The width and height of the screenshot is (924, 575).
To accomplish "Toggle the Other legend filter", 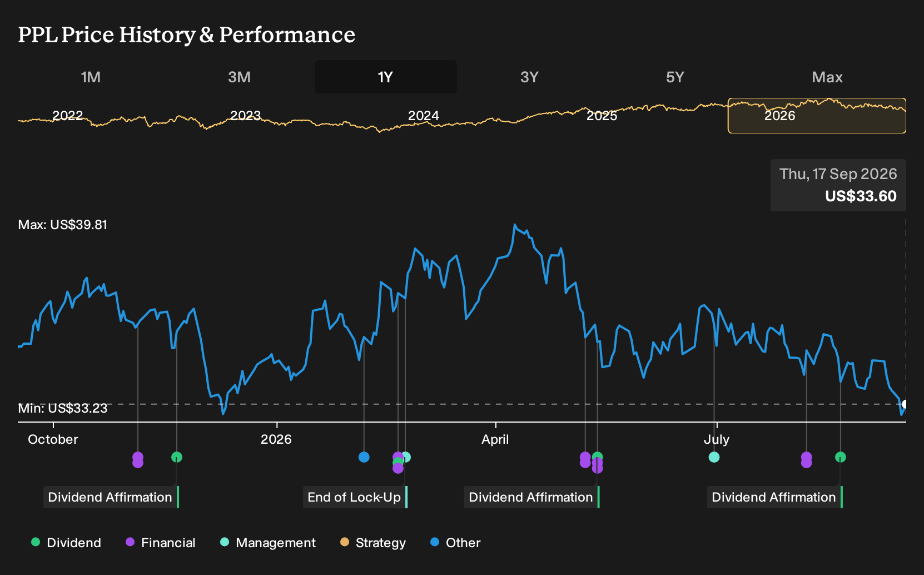I will click(x=455, y=543).
